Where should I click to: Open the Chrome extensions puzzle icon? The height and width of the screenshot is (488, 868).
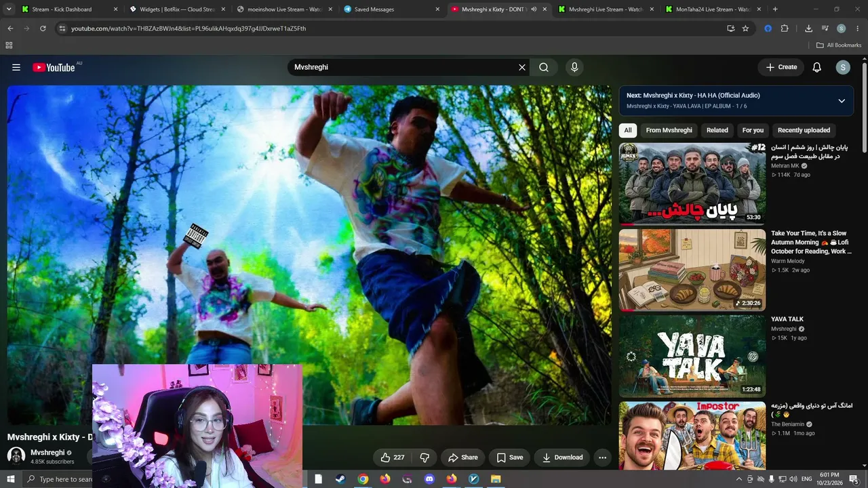coord(785,28)
